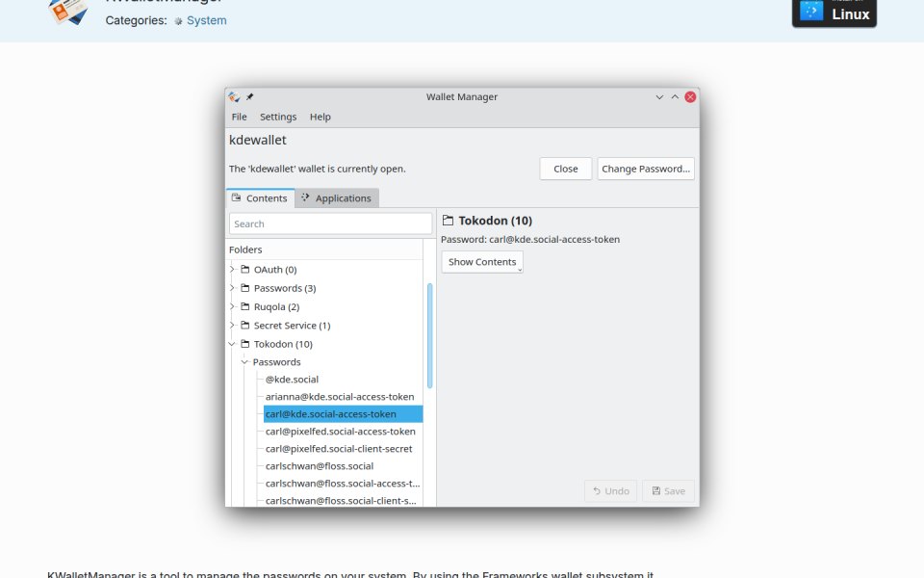The image size is (924, 578).
Task: Expand the Secret Service (1) folder
Action: click(x=232, y=325)
